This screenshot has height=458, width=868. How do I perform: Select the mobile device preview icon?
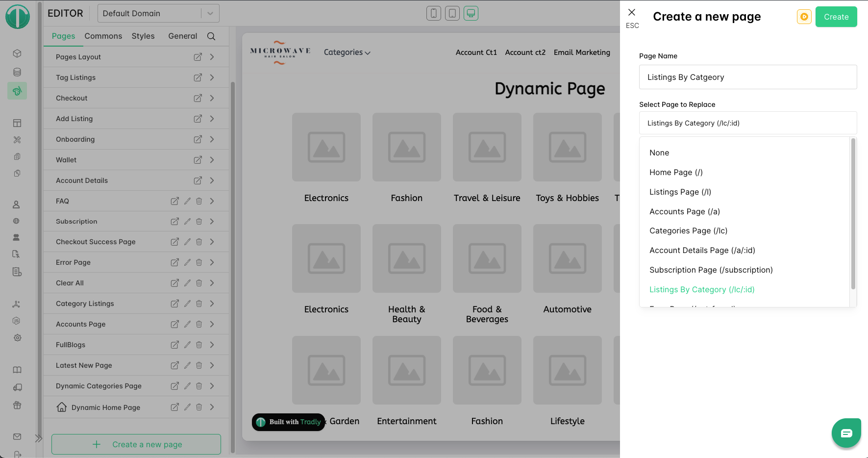click(x=433, y=13)
